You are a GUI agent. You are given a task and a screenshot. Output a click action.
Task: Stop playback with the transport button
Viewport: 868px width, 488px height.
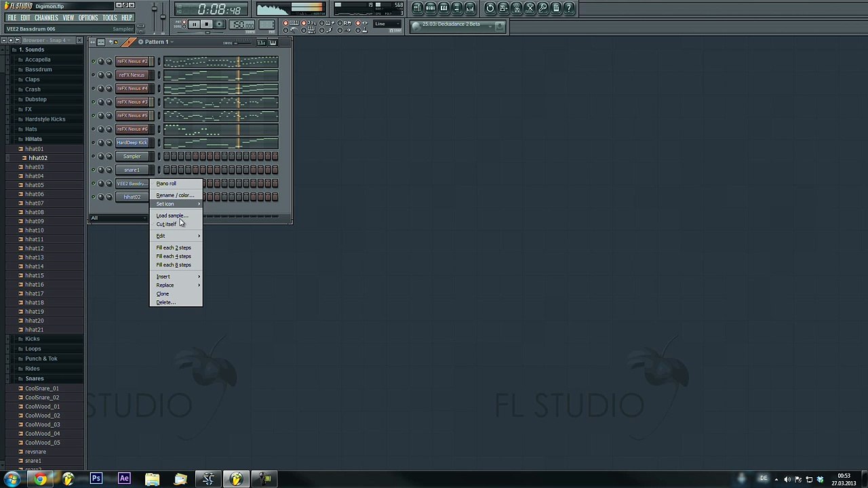point(206,24)
